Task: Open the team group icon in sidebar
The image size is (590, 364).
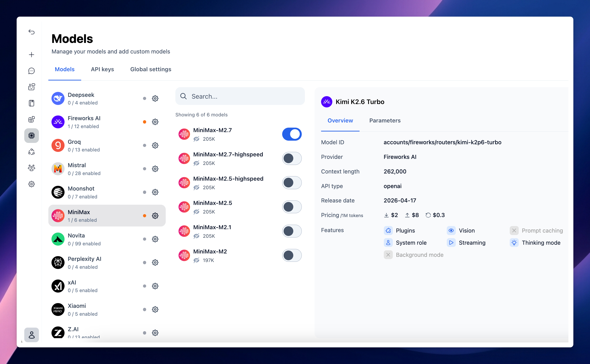Action: click(x=31, y=168)
